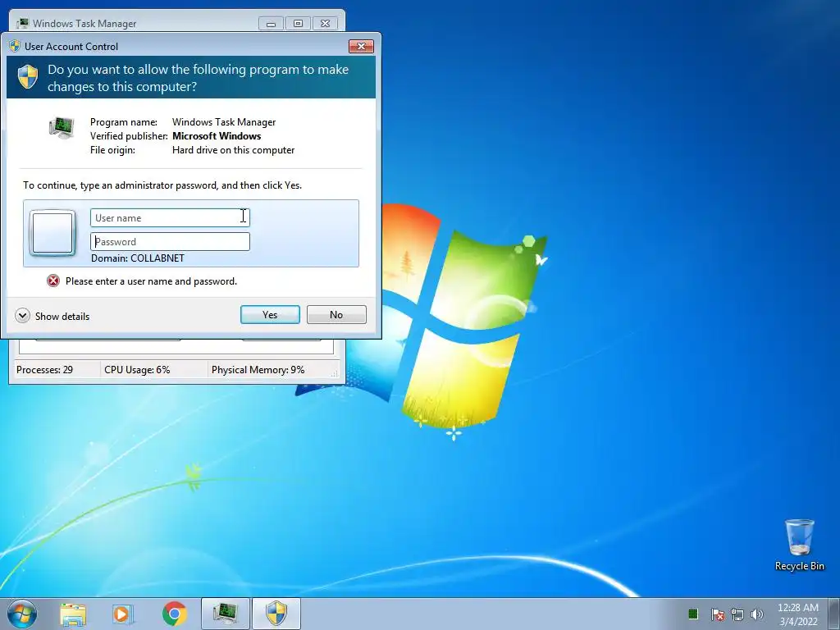The height and width of the screenshot is (630, 840).
Task: Click the Yes button in UAC dialog
Action: [x=270, y=314]
